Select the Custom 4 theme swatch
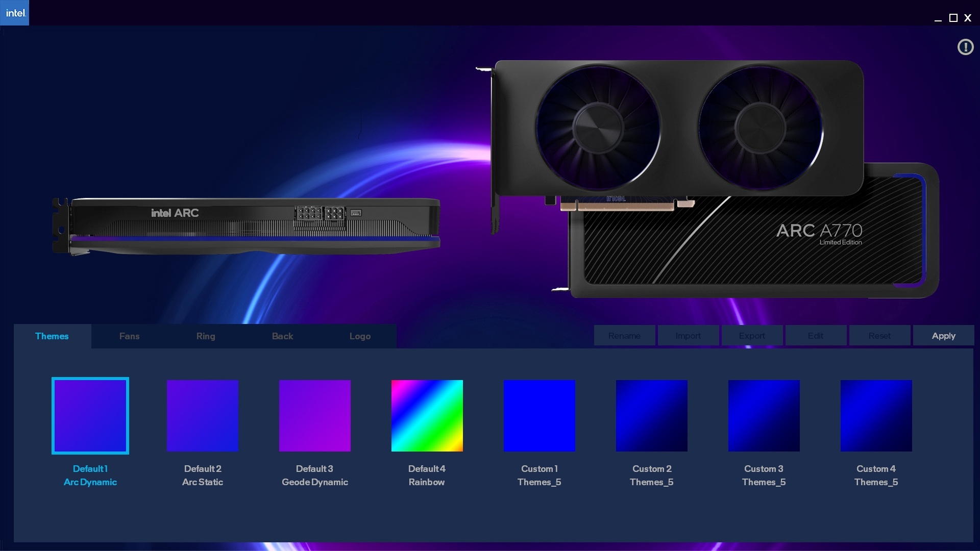Image resolution: width=980 pixels, height=551 pixels. click(876, 416)
